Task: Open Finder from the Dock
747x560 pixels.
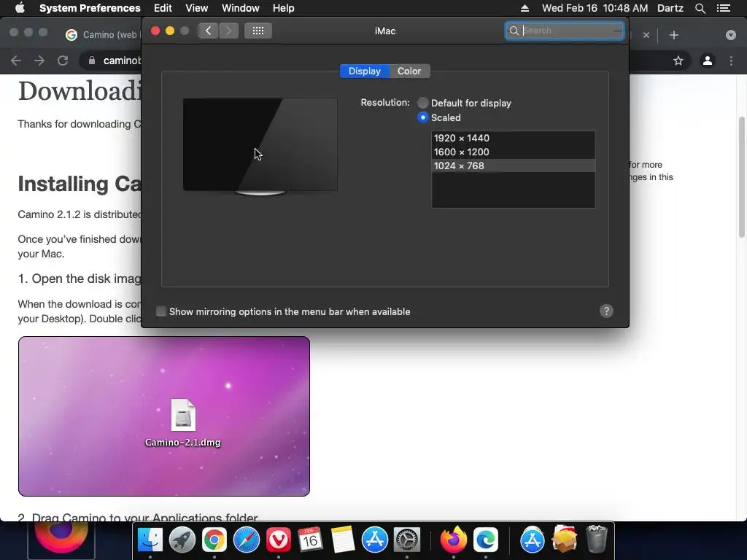Action: [150, 540]
